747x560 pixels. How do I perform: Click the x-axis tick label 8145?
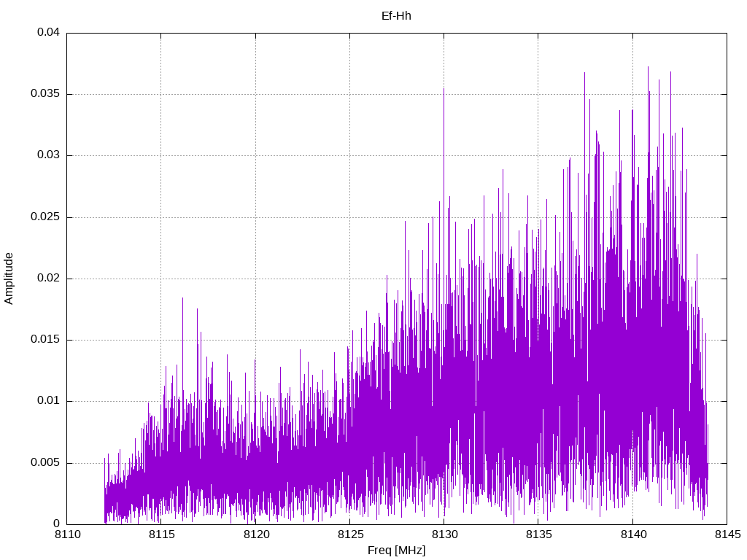[x=727, y=534]
